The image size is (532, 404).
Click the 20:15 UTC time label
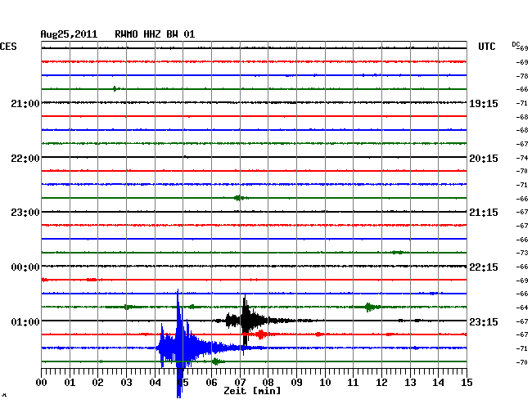[x=484, y=159]
